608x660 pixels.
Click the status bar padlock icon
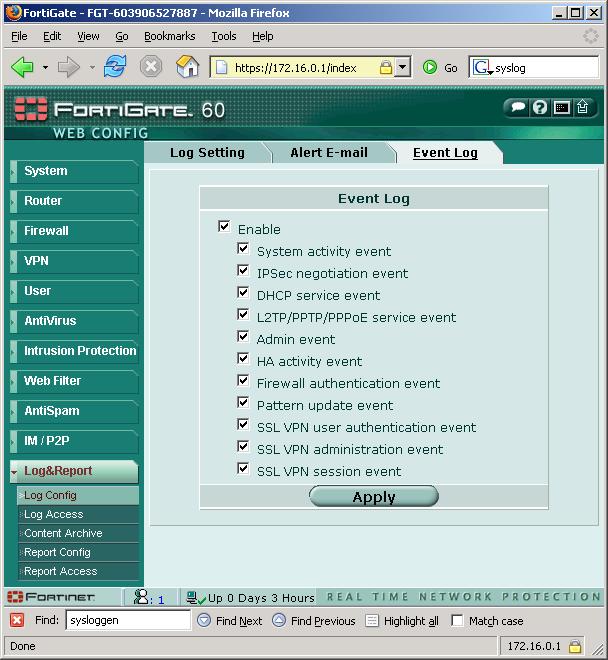[575, 646]
